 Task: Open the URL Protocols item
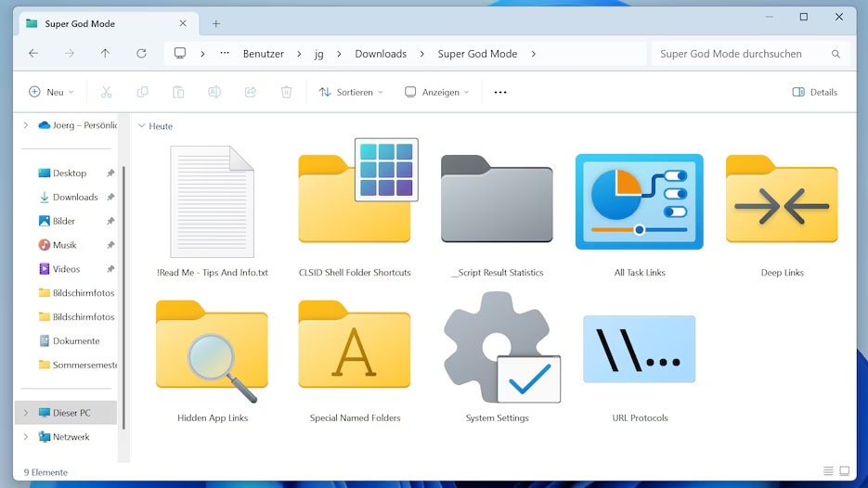coord(639,349)
